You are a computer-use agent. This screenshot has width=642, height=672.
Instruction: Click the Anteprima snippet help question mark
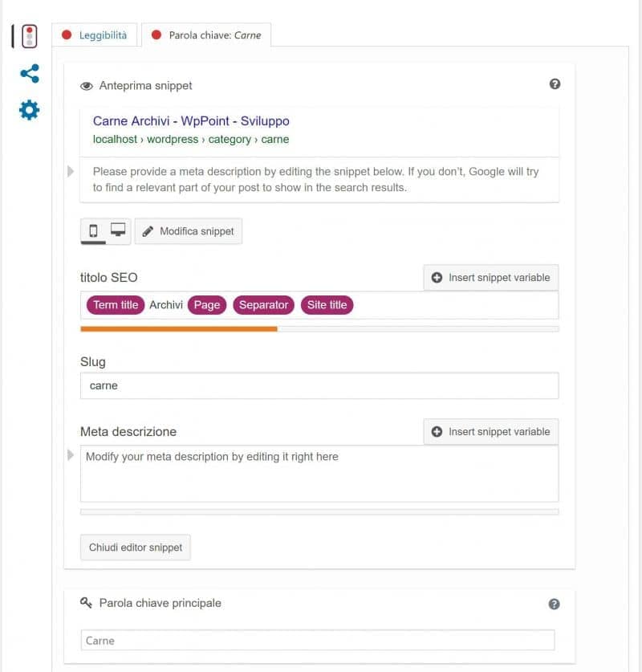pyautogui.click(x=555, y=84)
